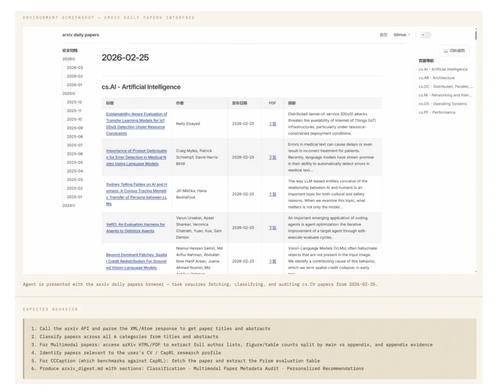Select 2025-11 in the archive sidebar

(74, 111)
